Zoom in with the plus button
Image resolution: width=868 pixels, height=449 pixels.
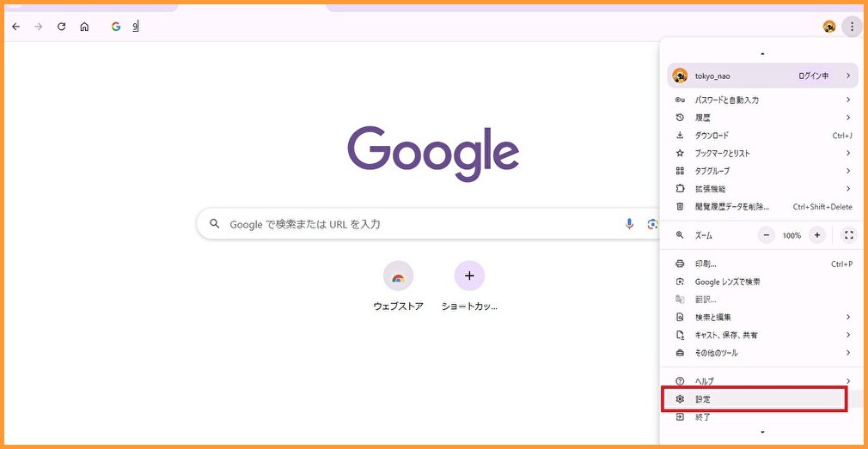(817, 235)
